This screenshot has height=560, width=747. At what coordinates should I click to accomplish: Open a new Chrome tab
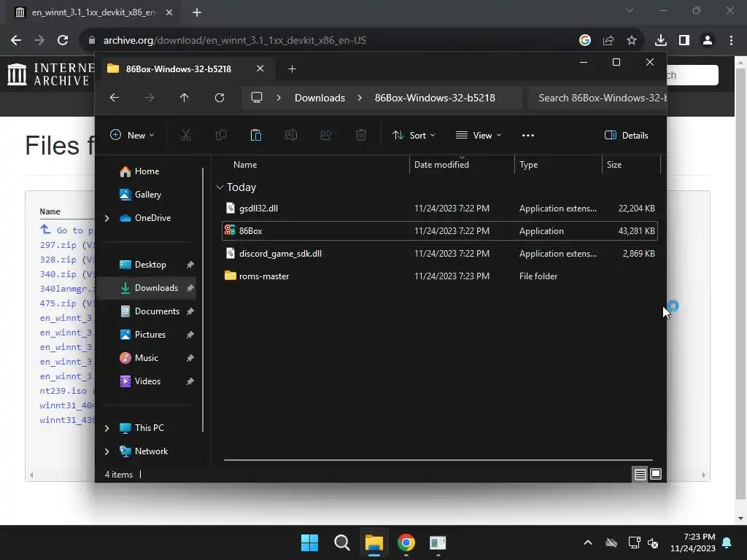click(x=197, y=12)
